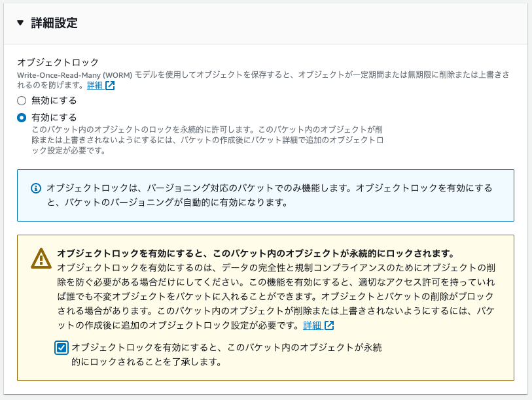Click the オブジェクトロック section label

pyautogui.click(x=58, y=62)
